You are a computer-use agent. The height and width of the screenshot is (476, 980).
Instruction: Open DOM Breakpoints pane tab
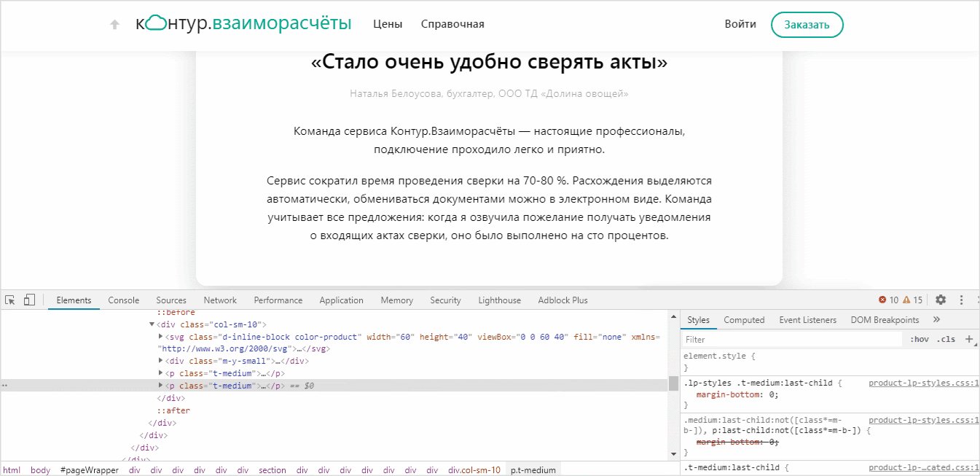pos(885,319)
